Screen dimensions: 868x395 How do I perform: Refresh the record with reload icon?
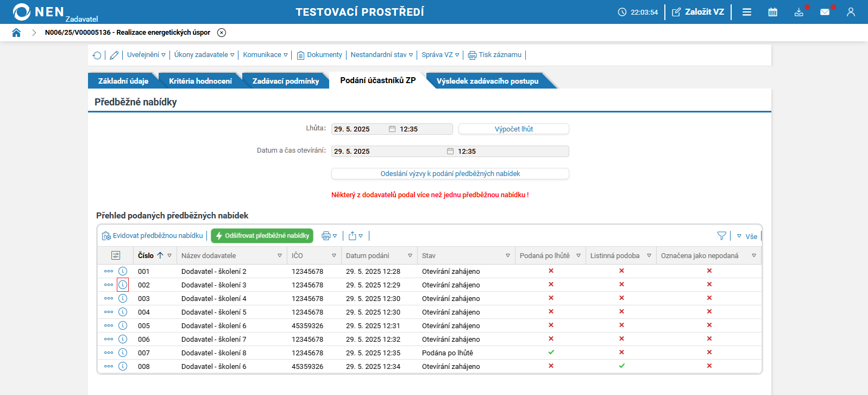(x=97, y=55)
